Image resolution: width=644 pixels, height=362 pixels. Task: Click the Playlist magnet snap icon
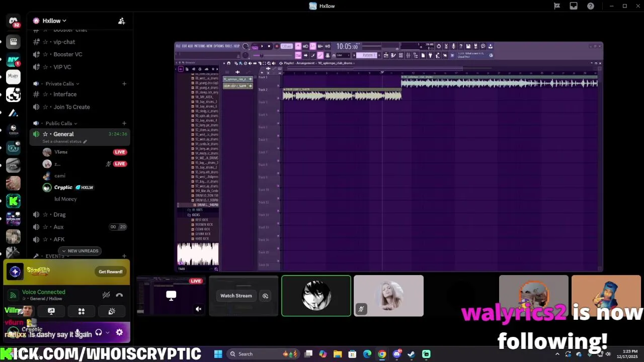[x=228, y=63]
